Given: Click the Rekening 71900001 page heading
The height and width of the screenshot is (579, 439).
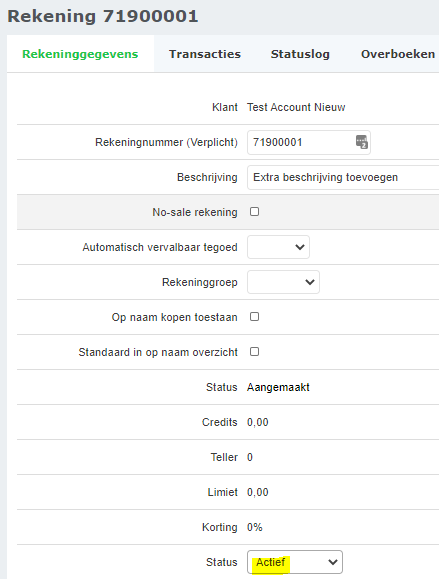Looking at the screenshot, I should 103,16.
